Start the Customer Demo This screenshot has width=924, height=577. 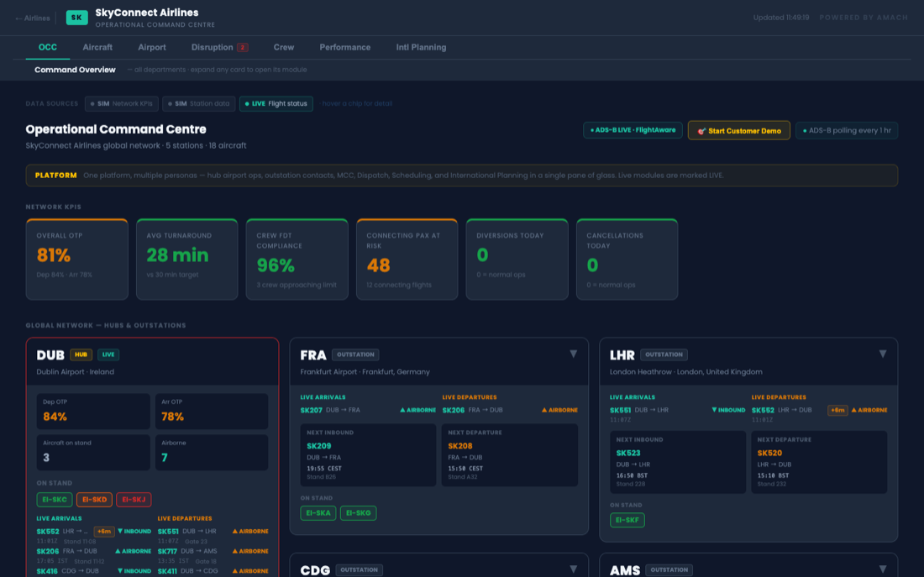coord(739,130)
